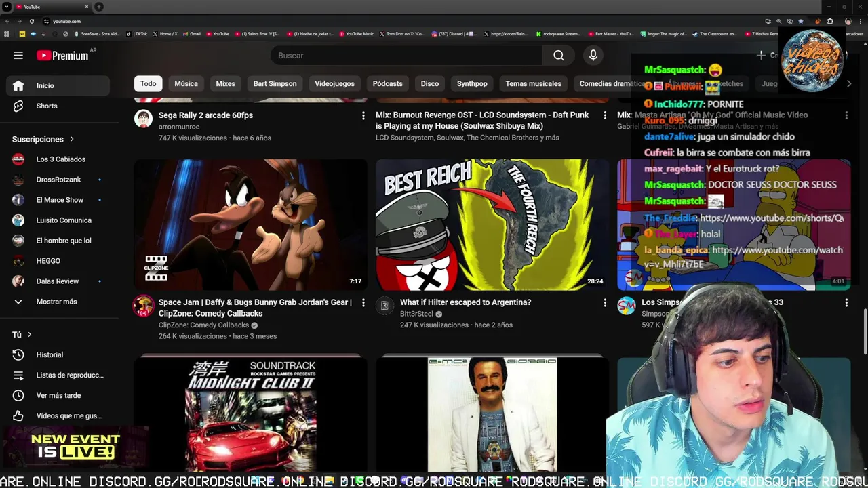Open Sega Rally 2 arcade 60fps title
Image resolution: width=868 pixels, height=488 pixels.
(205, 115)
